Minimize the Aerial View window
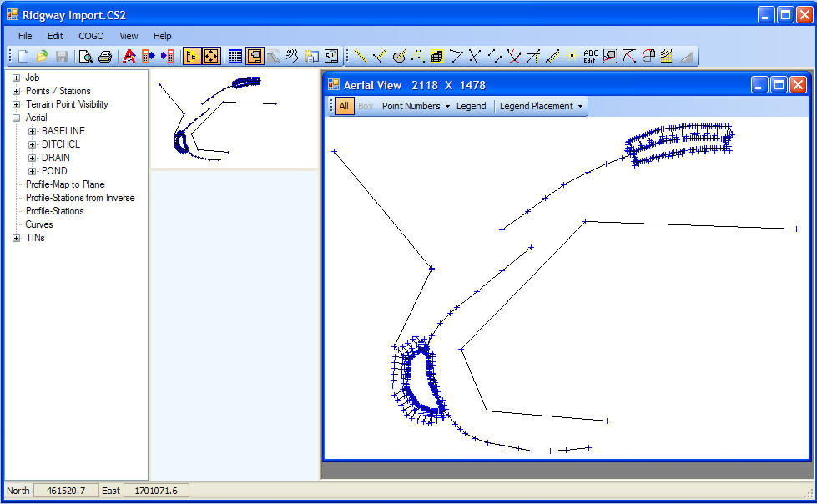Screen dimensions: 817x504 coord(759,85)
